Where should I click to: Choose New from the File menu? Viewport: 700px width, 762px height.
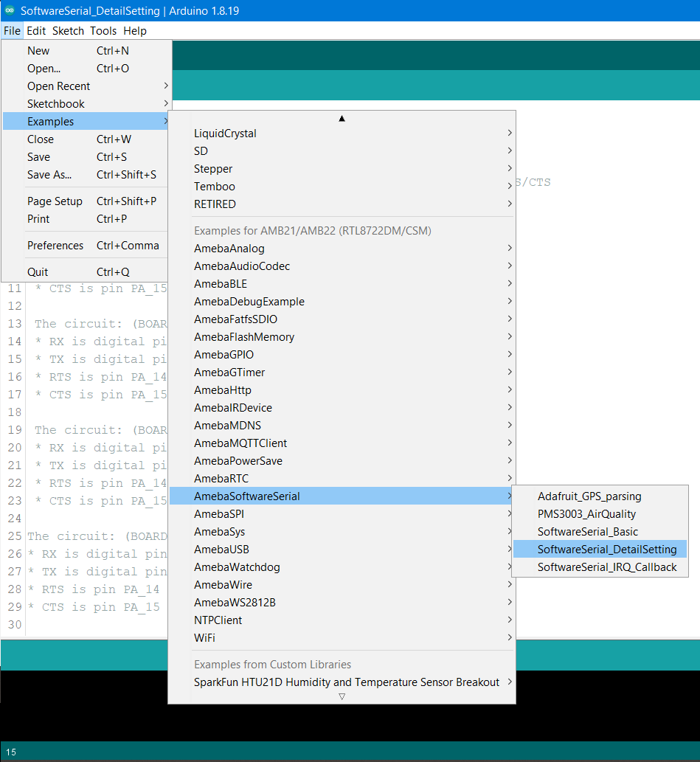point(86,51)
